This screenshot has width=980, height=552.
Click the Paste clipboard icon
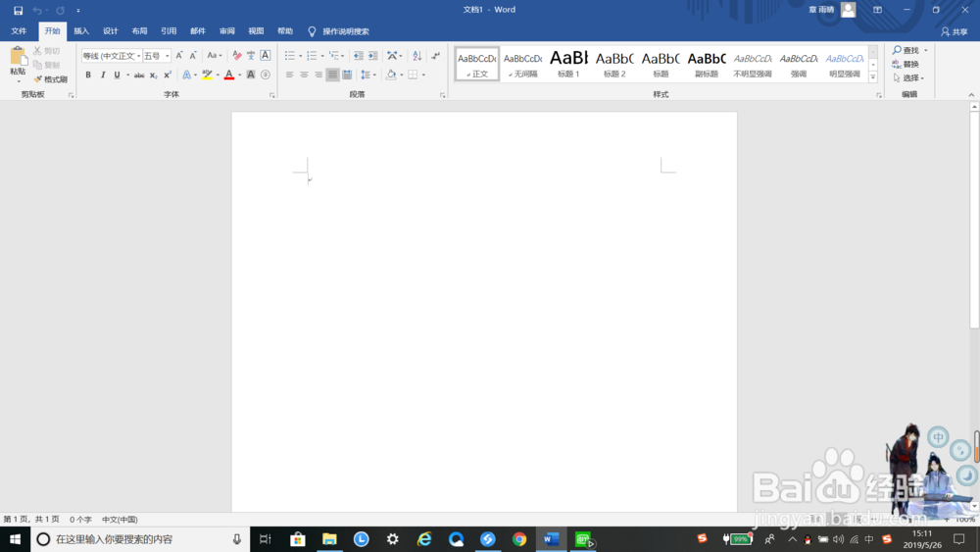click(x=18, y=57)
